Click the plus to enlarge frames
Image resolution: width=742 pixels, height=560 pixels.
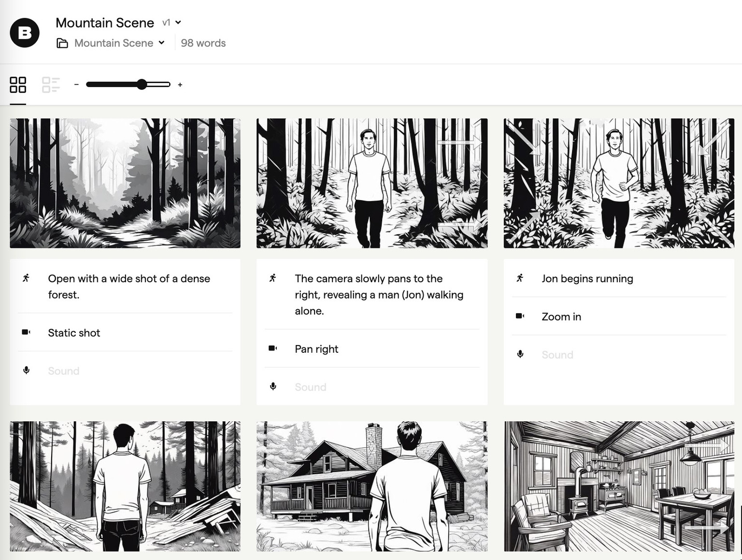click(180, 85)
